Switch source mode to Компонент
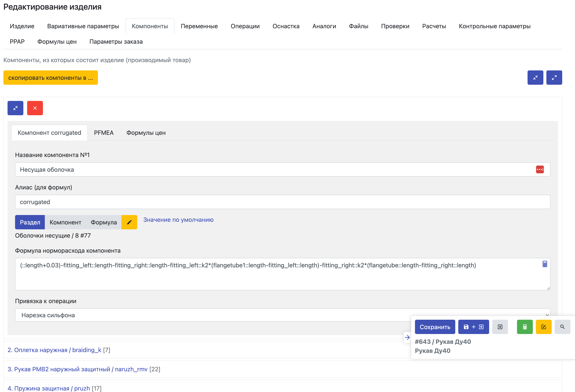Image resolution: width=575 pixels, height=392 pixels. tap(65, 222)
